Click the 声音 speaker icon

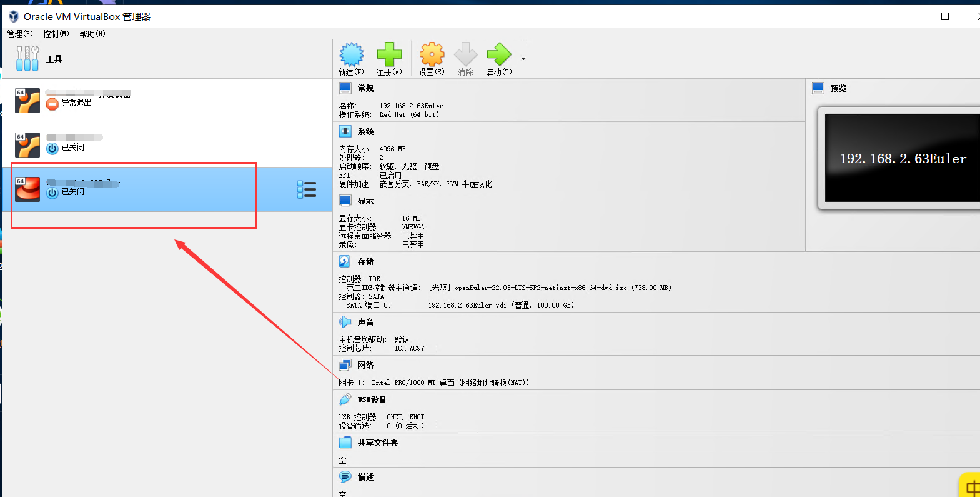click(x=345, y=322)
